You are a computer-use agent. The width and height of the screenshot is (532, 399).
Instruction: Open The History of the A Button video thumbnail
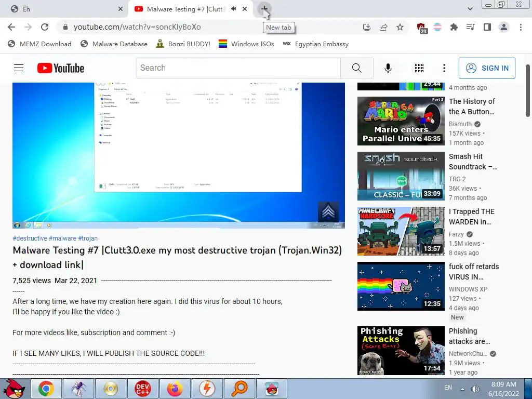(x=401, y=121)
